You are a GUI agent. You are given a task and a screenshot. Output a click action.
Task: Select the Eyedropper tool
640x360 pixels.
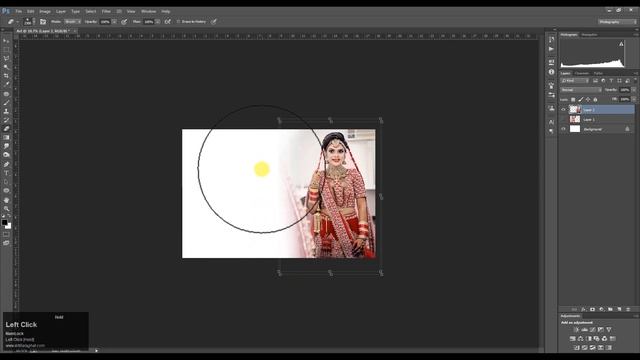click(x=6, y=84)
